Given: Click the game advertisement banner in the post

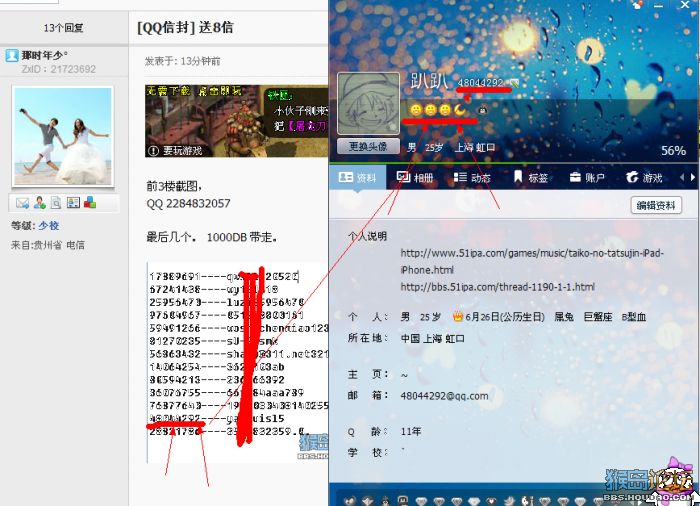Looking at the screenshot, I should [237, 121].
